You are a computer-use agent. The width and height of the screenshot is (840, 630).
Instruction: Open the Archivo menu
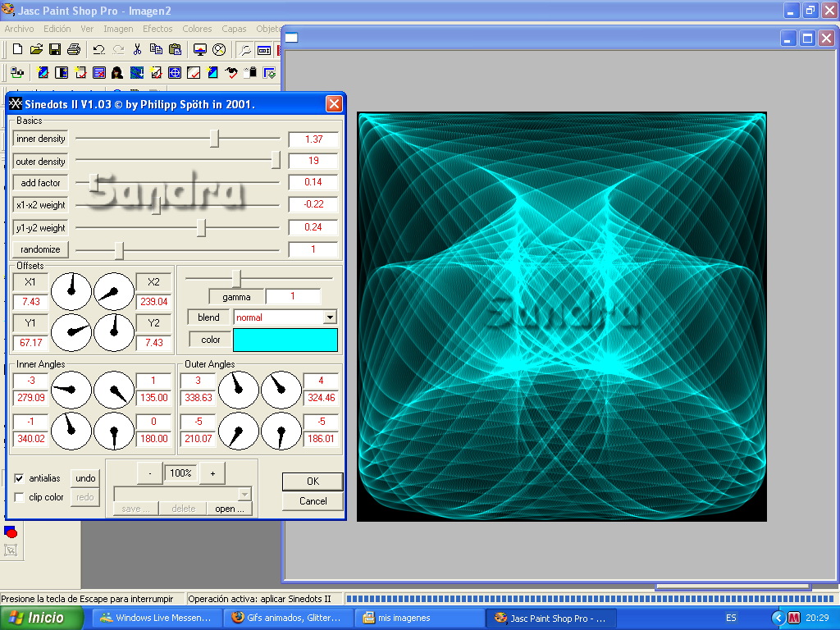(x=20, y=29)
